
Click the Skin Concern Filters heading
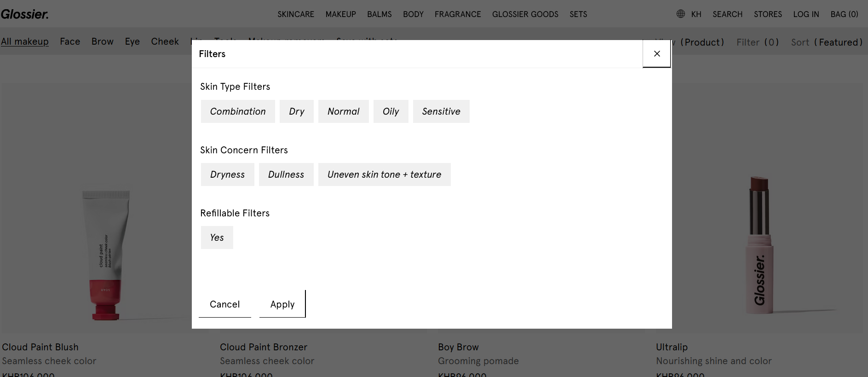point(244,150)
